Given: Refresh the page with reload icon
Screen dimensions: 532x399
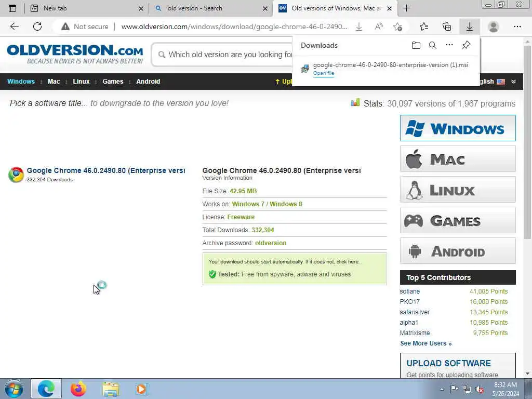Looking at the screenshot, I should (x=37, y=26).
